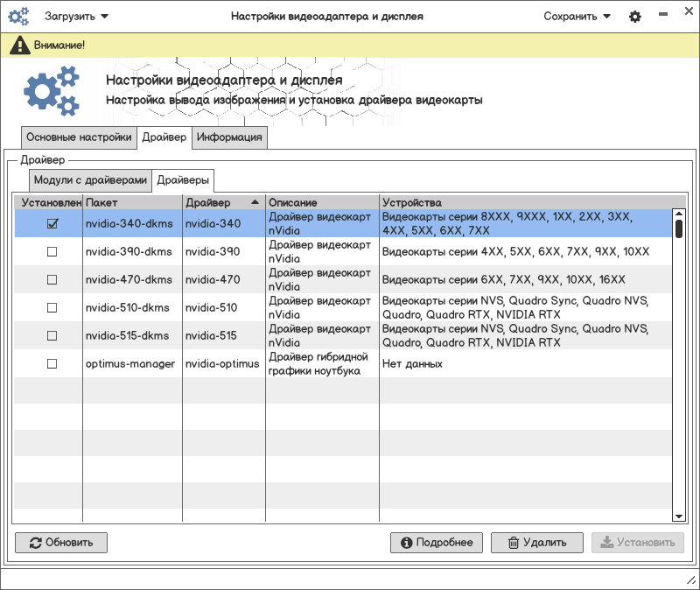This screenshot has width=700, height=590.
Task: Tick the optimus-manager checkbox
Action: tap(52, 363)
